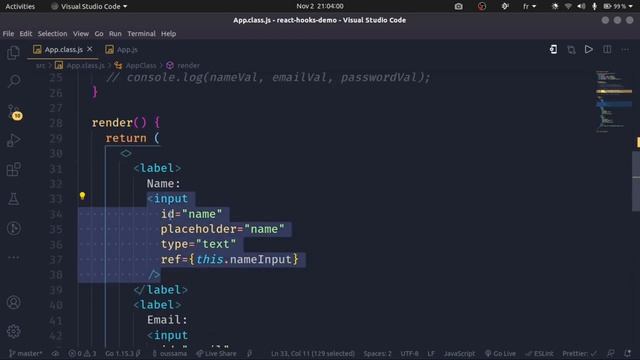Viewport: 640px width, 360px height.
Task: Click the speaker-shaped tray icon left of fr
Action: (x=505, y=7)
